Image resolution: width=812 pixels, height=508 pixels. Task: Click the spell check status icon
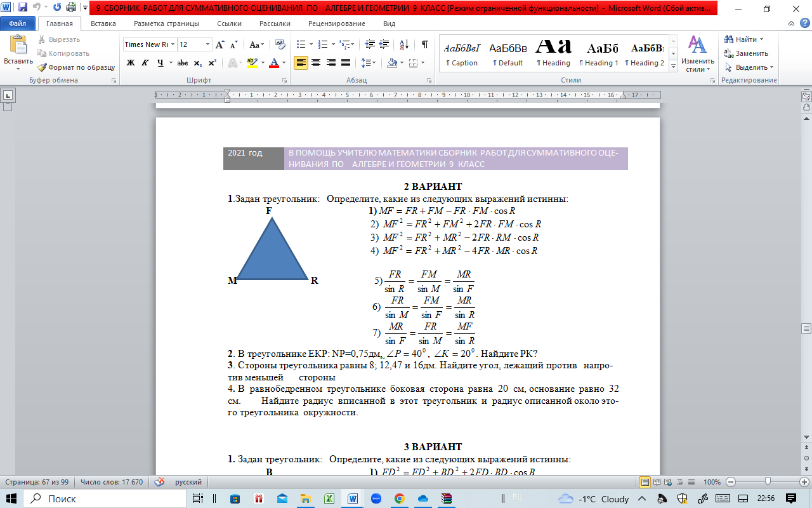coord(159,482)
